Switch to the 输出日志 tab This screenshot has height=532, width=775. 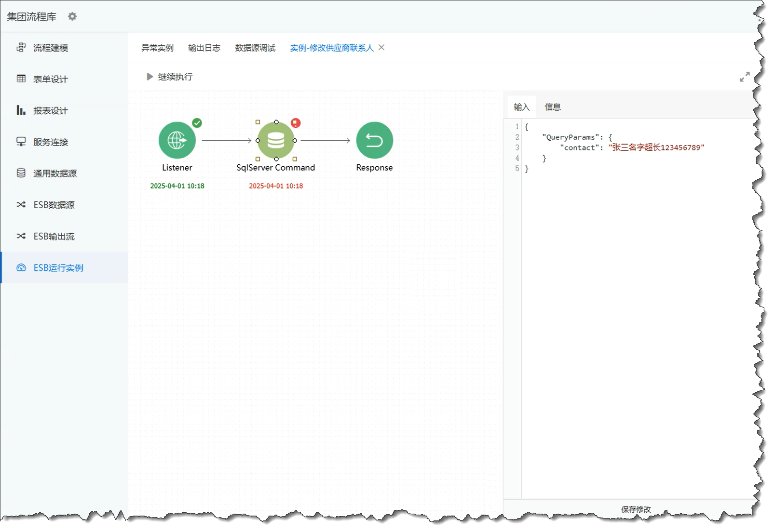click(x=204, y=48)
